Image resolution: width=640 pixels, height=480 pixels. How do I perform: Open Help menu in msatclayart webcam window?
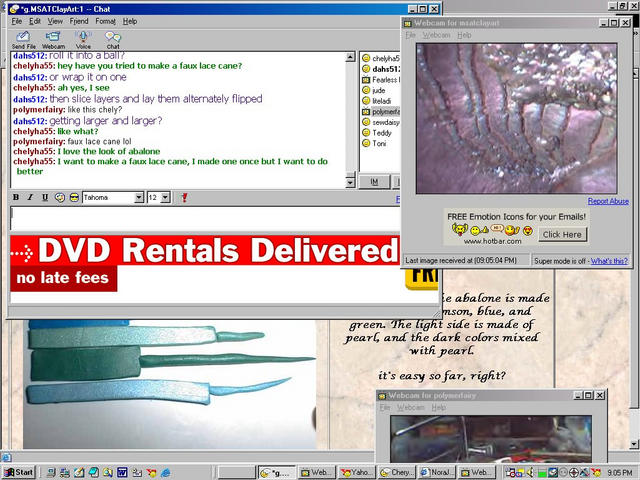464,35
